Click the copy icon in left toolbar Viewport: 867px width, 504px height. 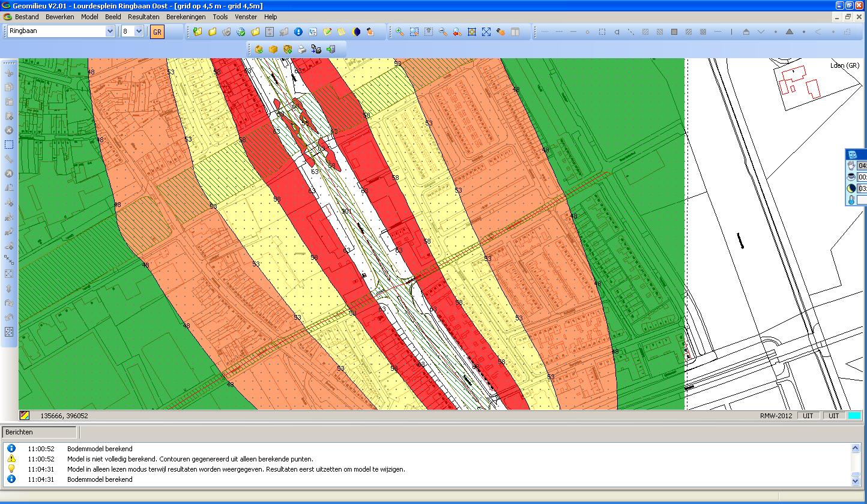(9, 87)
